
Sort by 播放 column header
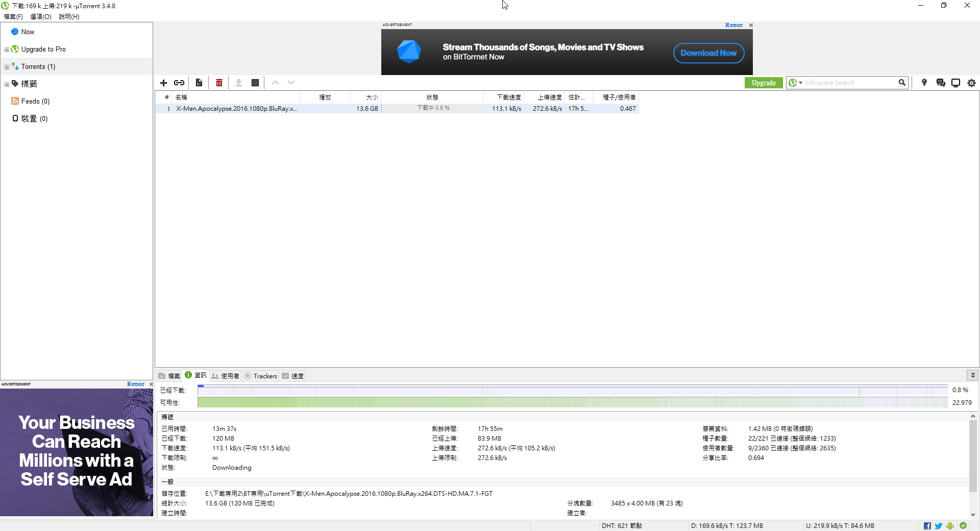tap(325, 97)
